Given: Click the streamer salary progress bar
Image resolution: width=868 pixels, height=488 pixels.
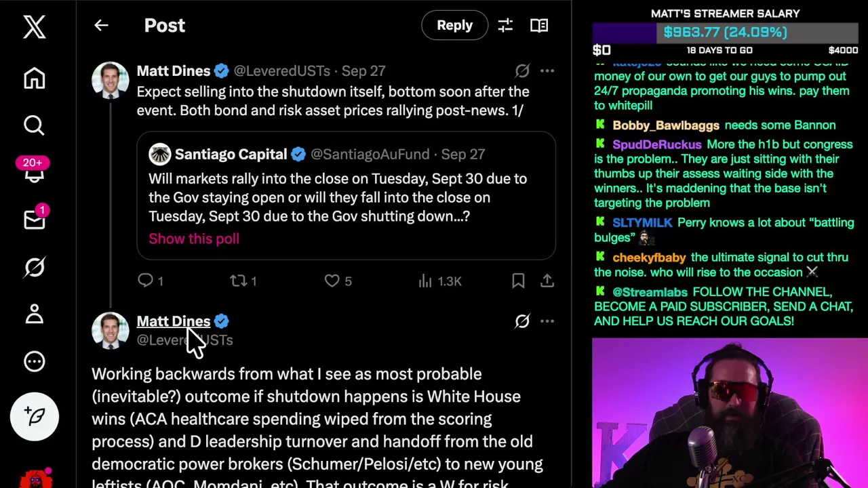Looking at the screenshot, I should (x=726, y=33).
